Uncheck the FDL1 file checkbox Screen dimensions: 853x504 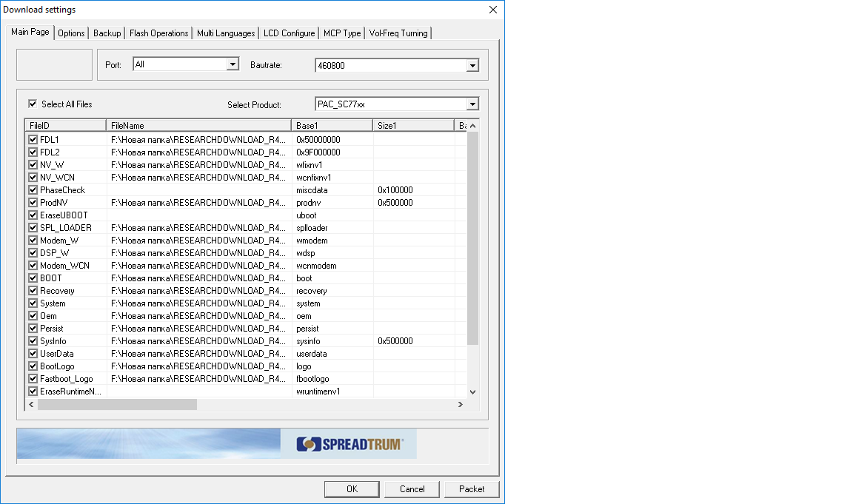point(33,139)
